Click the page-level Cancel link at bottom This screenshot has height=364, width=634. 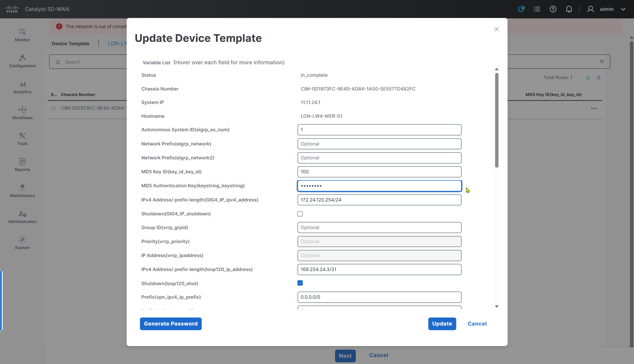[x=378, y=355]
